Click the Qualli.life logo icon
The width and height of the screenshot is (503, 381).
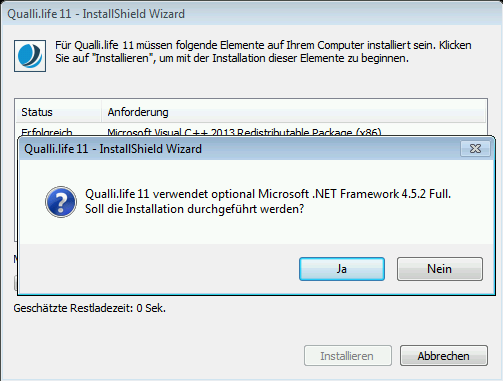(x=30, y=56)
